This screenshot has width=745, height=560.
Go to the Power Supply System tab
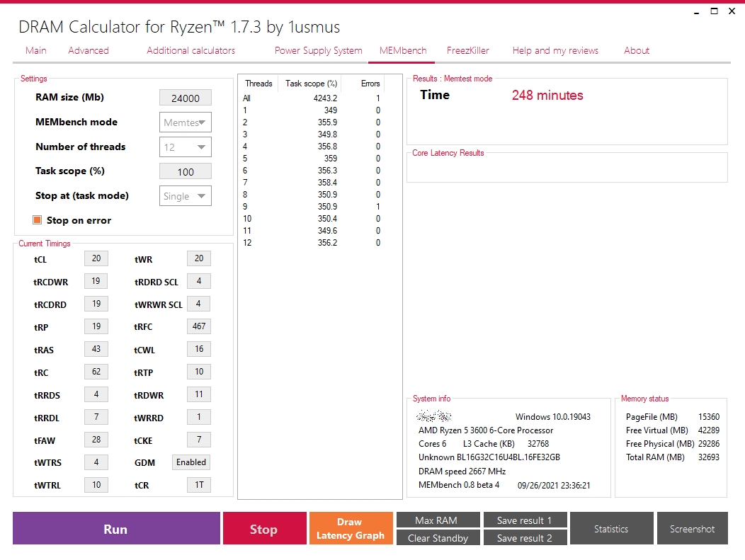pyautogui.click(x=319, y=50)
